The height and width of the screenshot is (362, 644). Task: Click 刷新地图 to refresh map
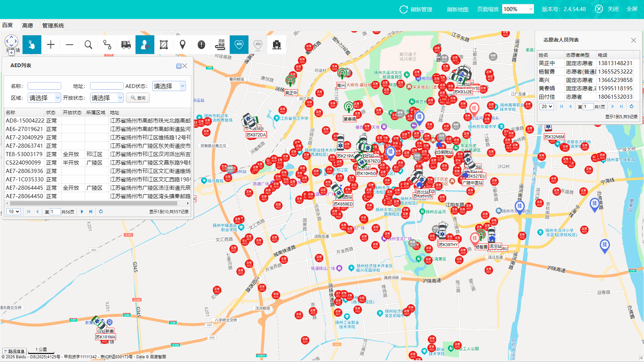pos(457,9)
